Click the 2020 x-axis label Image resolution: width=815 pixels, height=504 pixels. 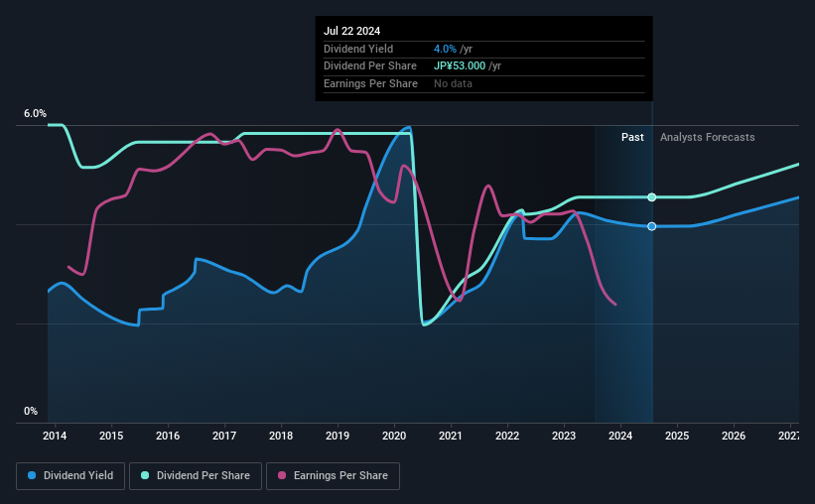coord(394,436)
